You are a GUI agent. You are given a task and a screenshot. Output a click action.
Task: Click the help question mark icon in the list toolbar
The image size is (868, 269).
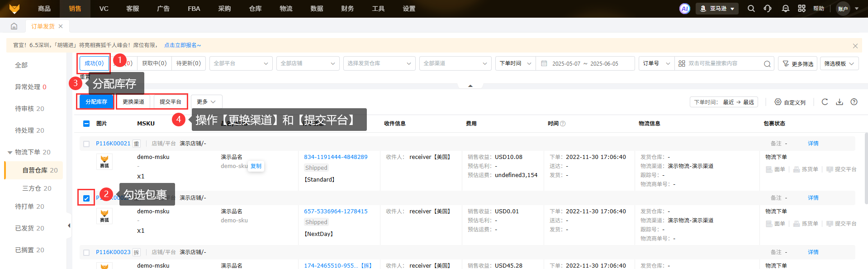pos(854,102)
